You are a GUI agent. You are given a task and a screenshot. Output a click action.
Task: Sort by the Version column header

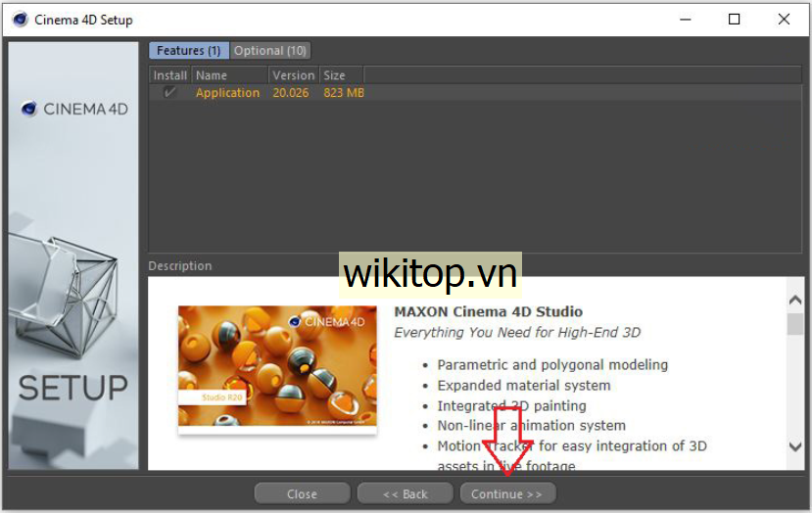(x=293, y=74)
